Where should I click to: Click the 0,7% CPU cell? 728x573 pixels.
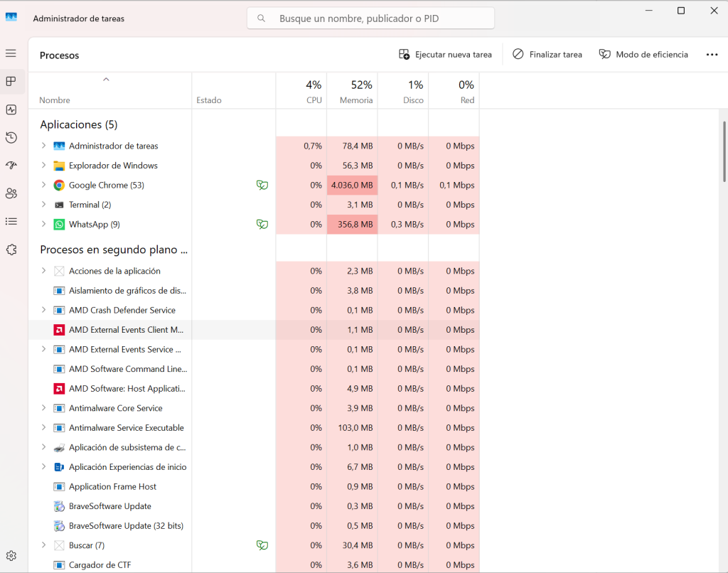tap(301, 146)
